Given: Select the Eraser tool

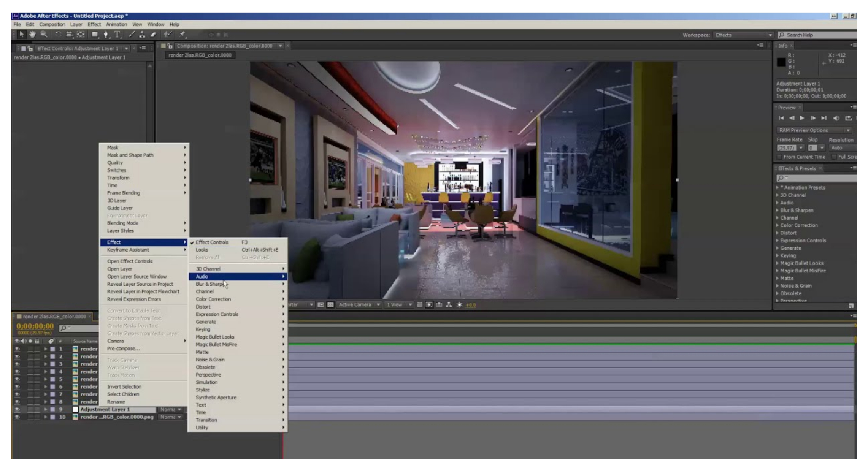Looking at the screenshot, I should 153,35.
